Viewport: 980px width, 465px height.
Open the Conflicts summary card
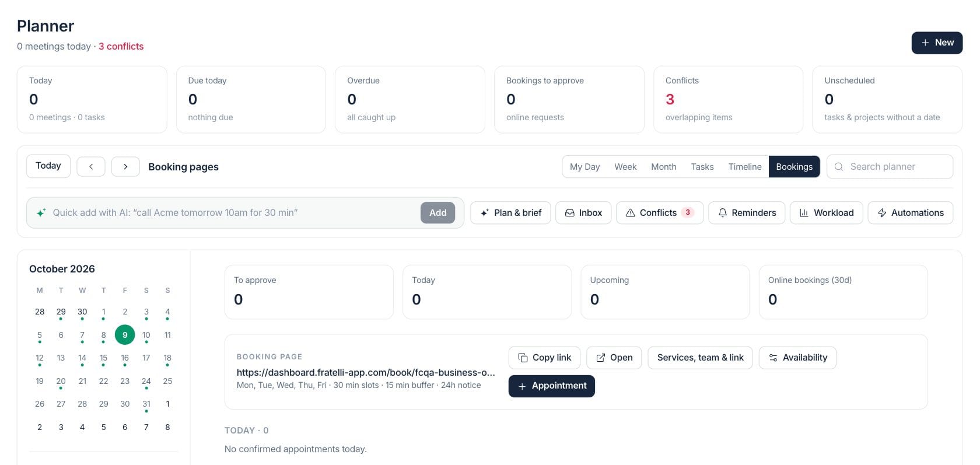tap(728, 100)
